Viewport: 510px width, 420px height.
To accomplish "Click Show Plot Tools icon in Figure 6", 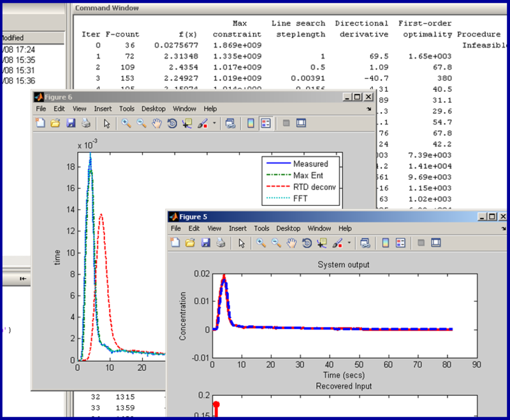I will click(301, 123).
